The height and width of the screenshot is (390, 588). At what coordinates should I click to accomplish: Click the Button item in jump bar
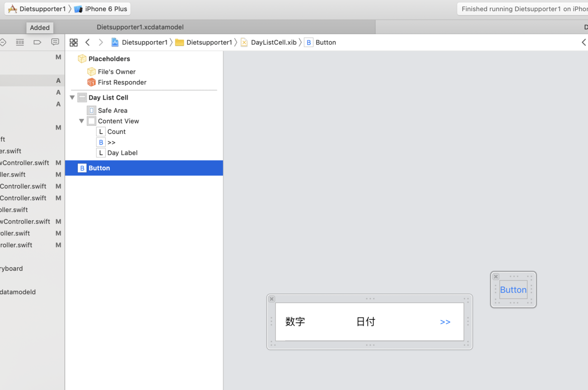[x=320, y=43]
